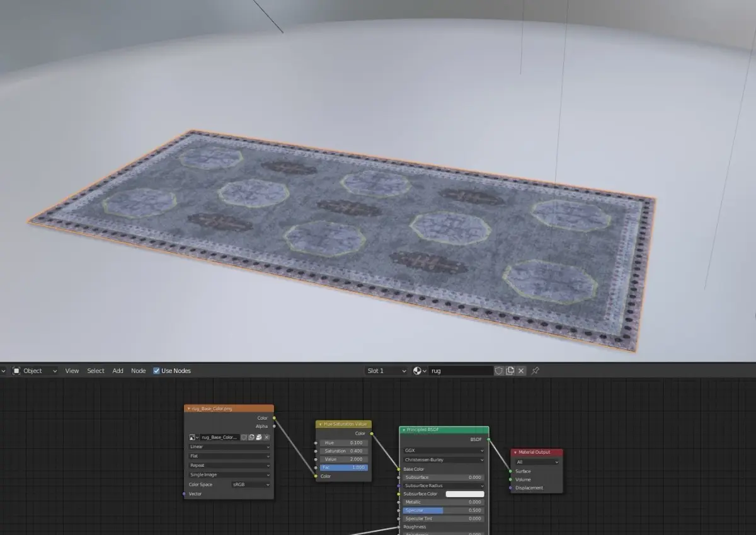Open image browse dropdown in texture node
Screen dimensions: 756x535
coord(193,437)
